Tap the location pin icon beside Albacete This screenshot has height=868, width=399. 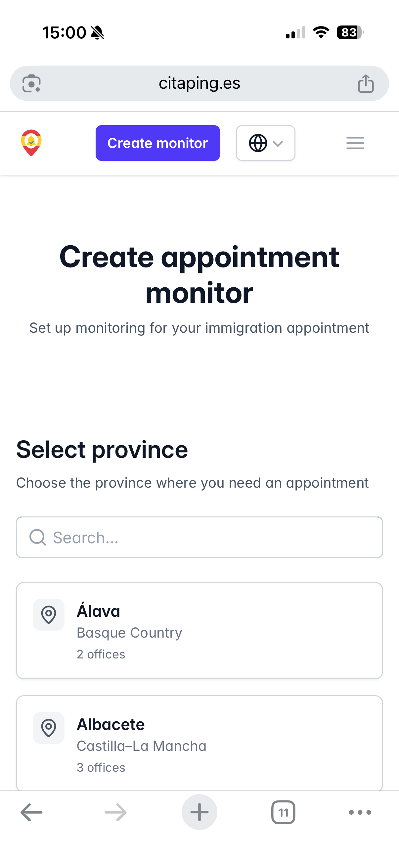coord(49,728)
